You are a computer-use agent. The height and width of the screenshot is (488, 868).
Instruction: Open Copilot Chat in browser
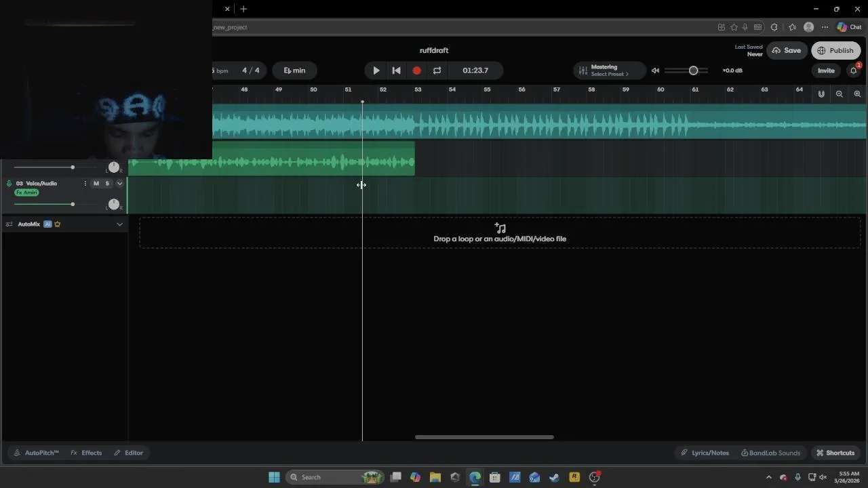pos(849,27)
